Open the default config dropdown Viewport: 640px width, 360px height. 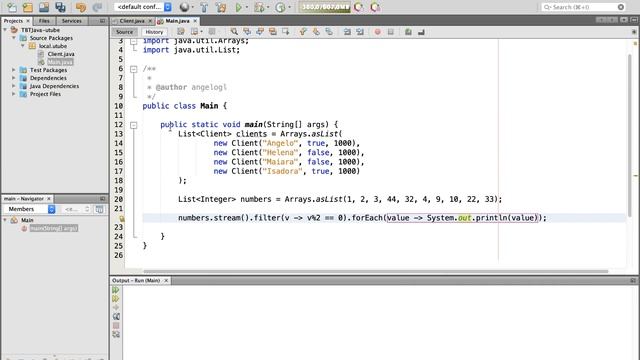pyautogui.click(x=143, y=7)
